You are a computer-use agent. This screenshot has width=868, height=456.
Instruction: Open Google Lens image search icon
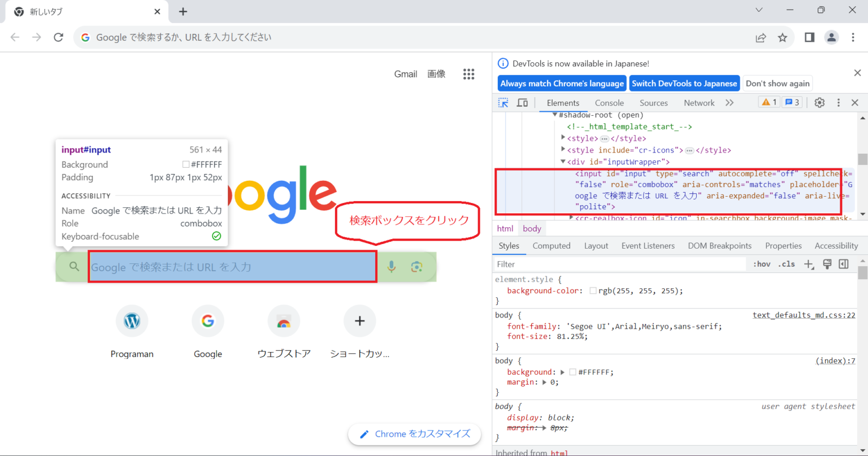point(417,267)
